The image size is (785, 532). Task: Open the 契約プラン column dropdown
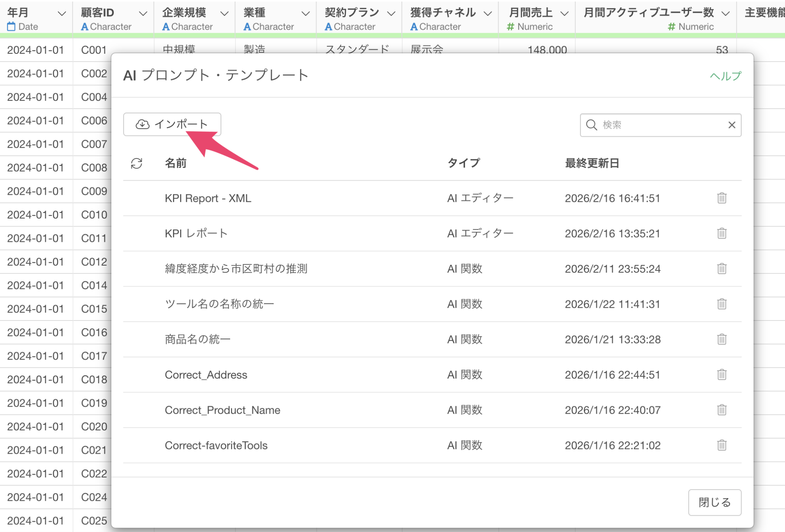pos(391,14)
